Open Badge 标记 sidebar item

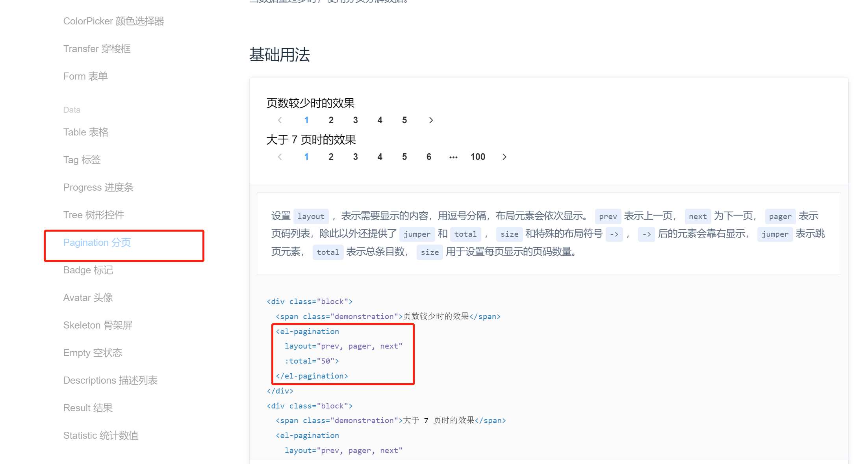[x=88, y=270]
